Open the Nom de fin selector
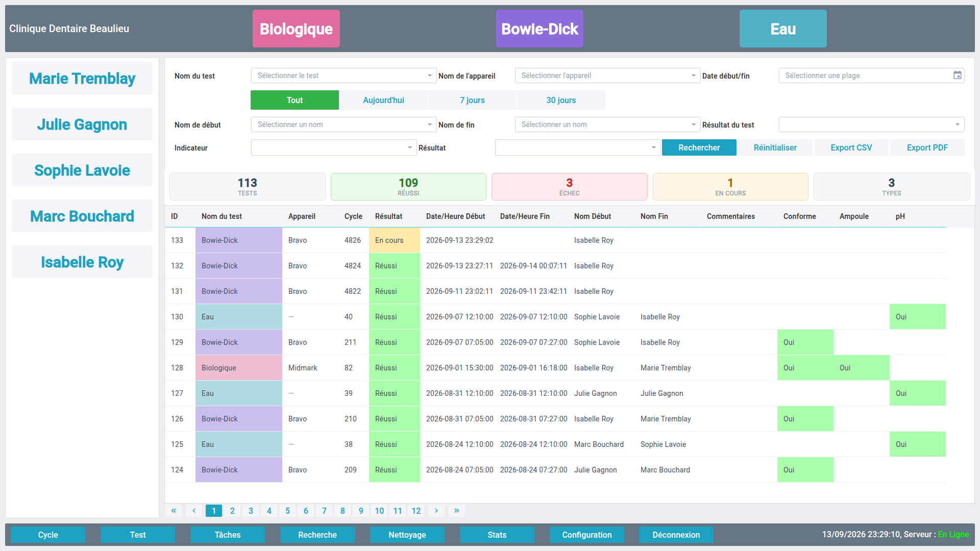The image size is (980, 551). click(607, 124)
